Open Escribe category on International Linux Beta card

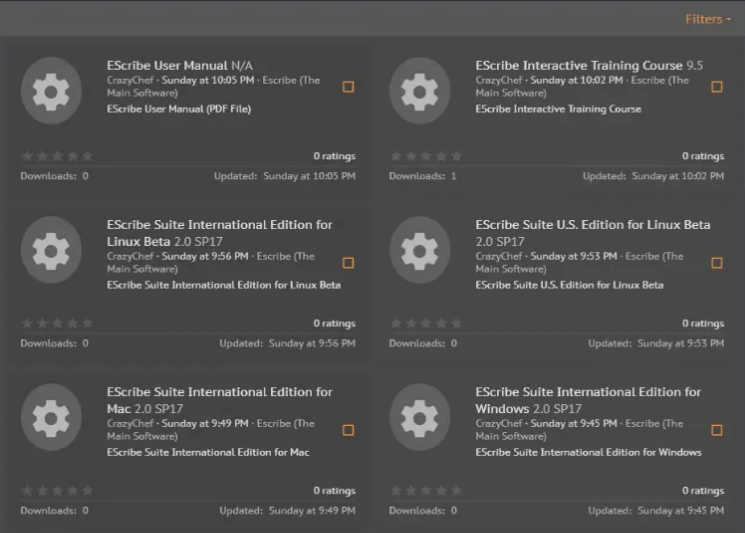(210, 263)
